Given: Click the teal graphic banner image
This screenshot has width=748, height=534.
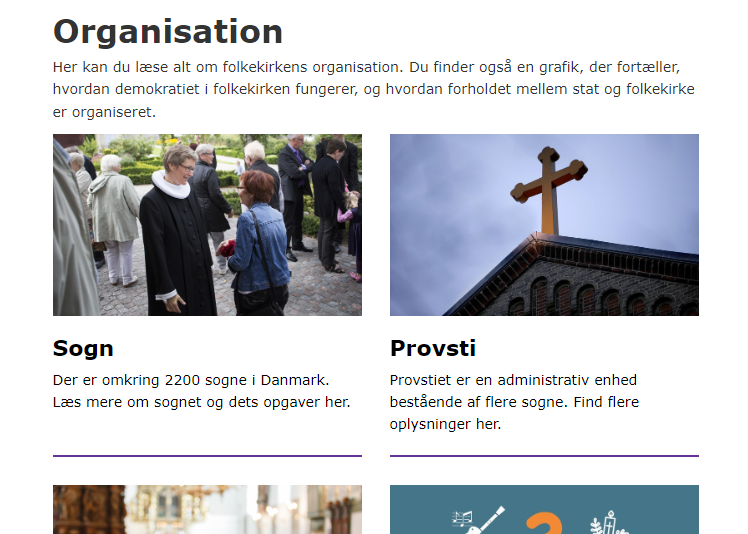Looking at the screenshot, I should click(x=544, y=509).
